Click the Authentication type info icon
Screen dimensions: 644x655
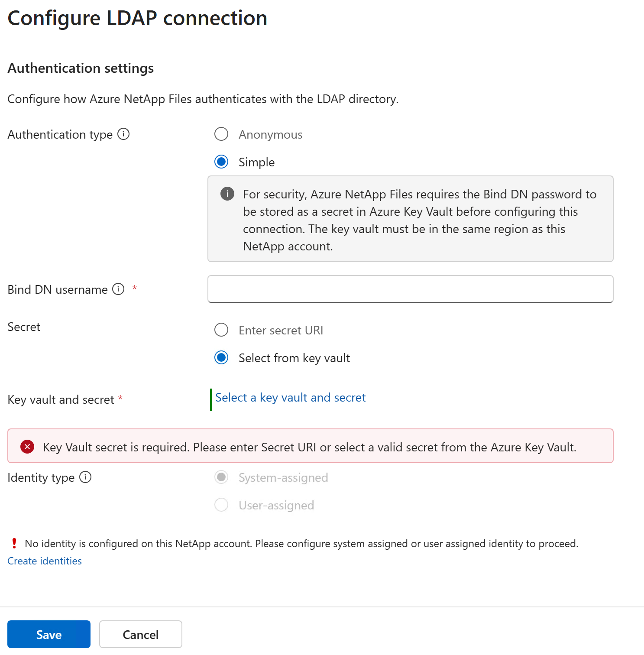coord(123,134)
